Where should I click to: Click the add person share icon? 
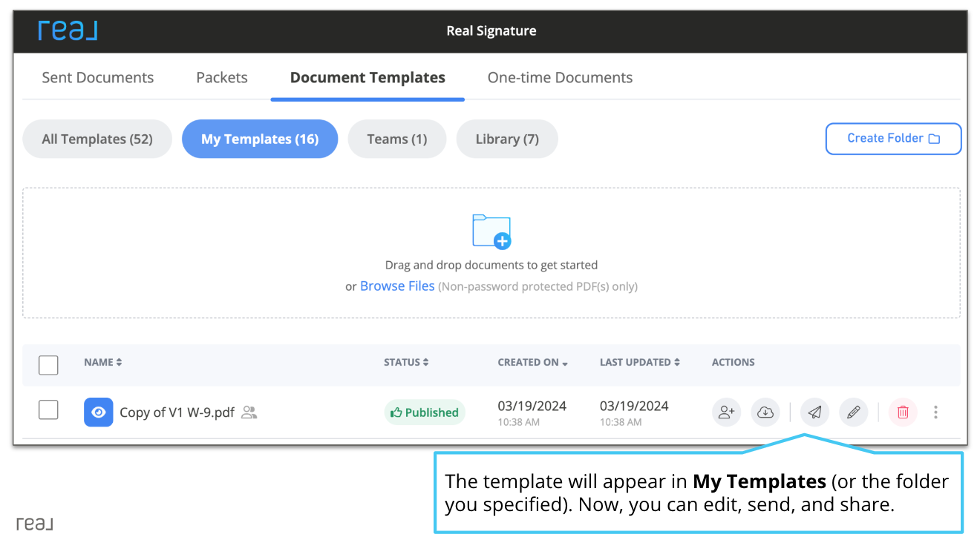tap(726, 412)
